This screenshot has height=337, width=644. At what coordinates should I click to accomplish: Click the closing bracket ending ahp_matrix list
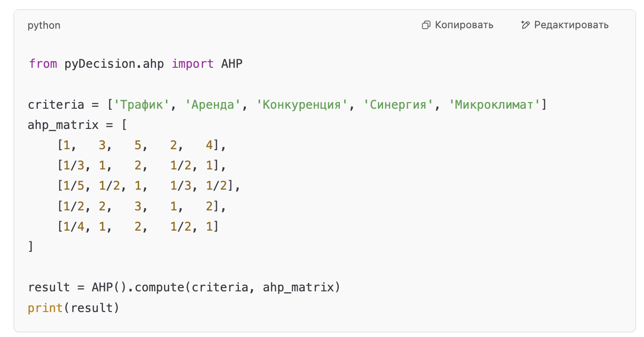[31, 247]
